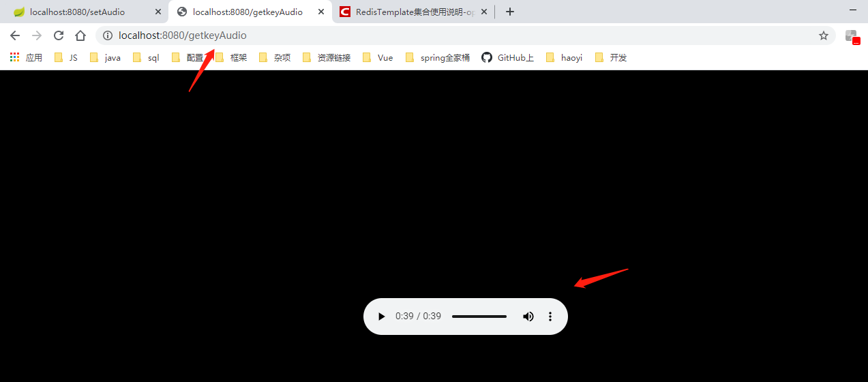Open the 开发 bookmarks folder
Image resolution: width=868 pixels, height=382 pixels.
pos(610,58)
